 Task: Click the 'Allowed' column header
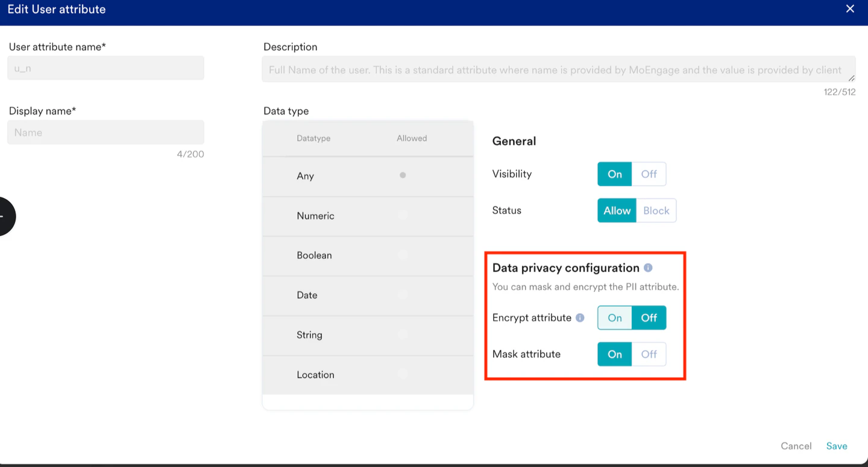(x=412, y=138)
